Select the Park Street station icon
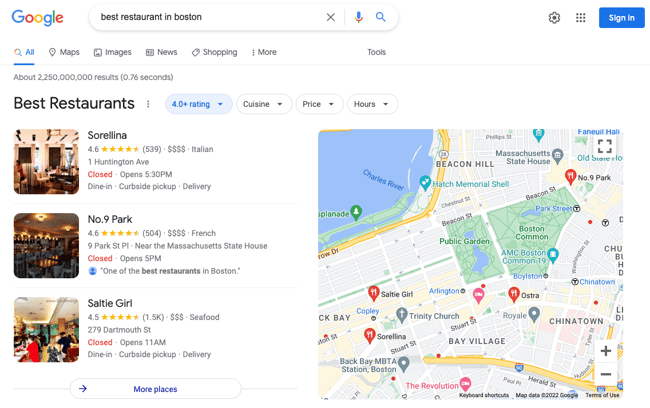 click(576, 209)
